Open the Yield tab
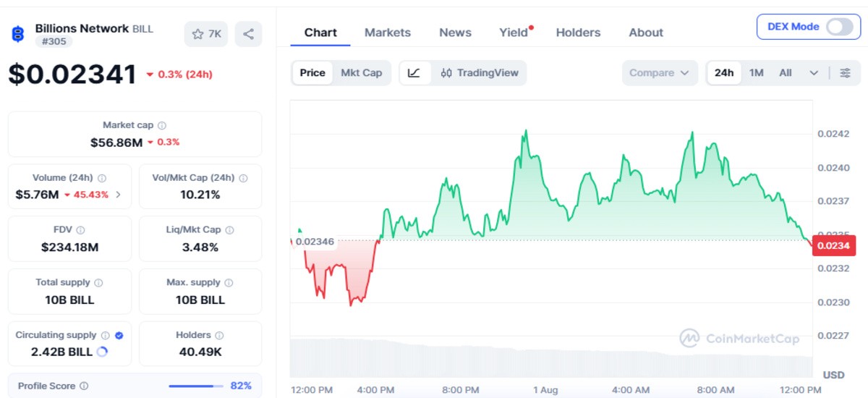 [x=514, y=33]
